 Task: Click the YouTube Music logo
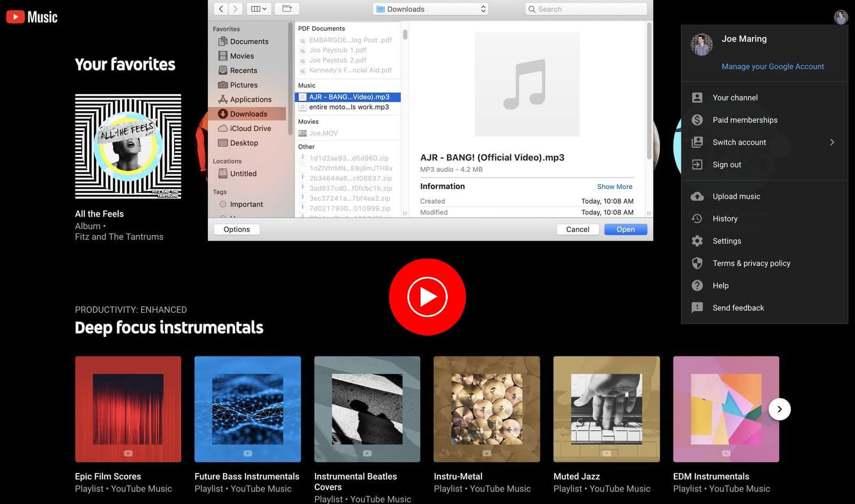32,17
